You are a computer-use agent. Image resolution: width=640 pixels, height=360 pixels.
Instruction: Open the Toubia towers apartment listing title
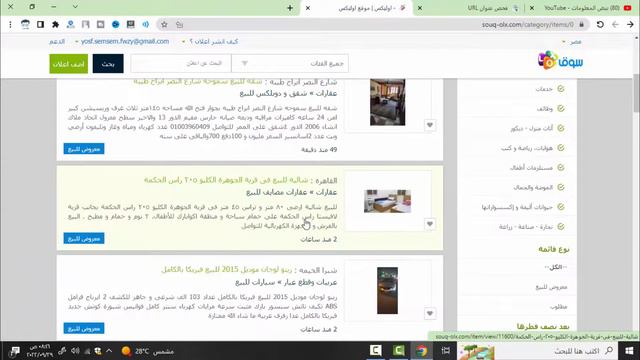[x=198, y=82]
